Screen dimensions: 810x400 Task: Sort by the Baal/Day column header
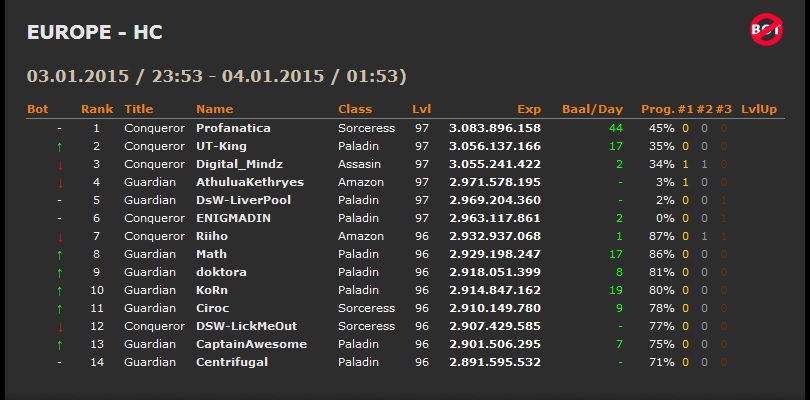point(593,109)
